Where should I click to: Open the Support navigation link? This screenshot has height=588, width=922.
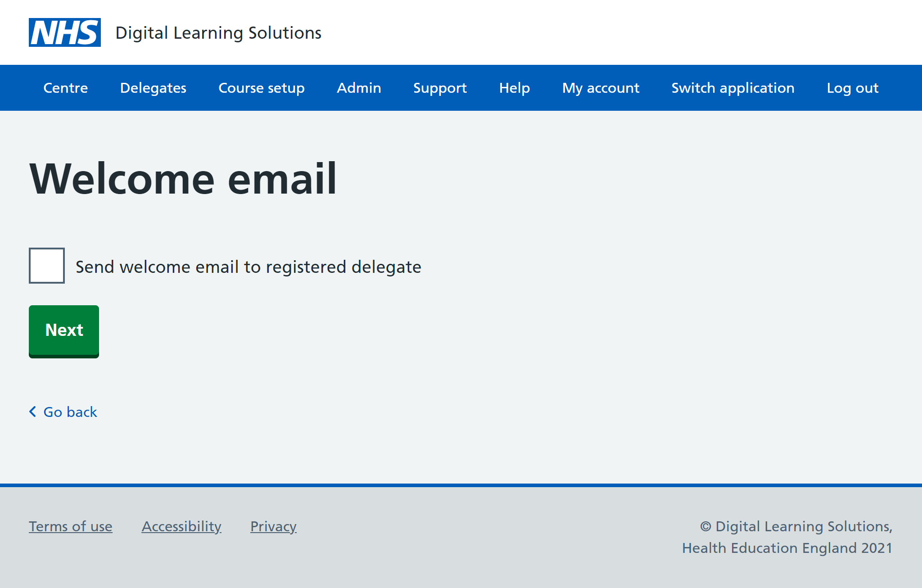click(440, 88)
